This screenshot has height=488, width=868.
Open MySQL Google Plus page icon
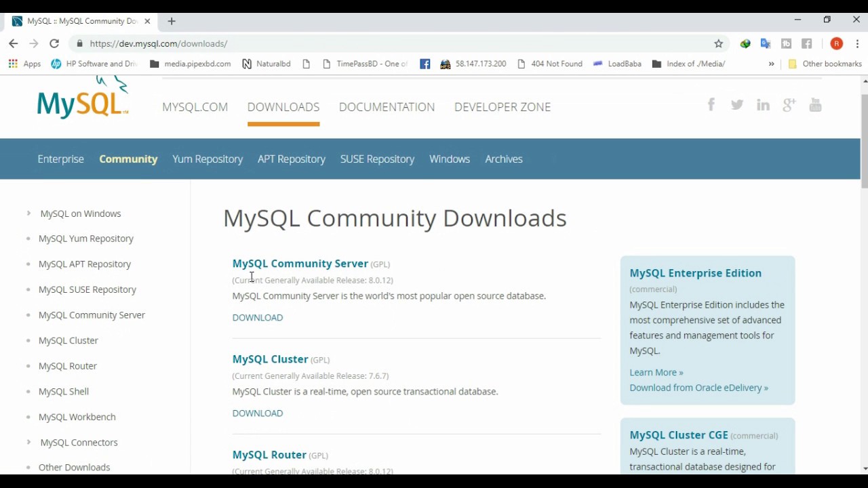(x=789, y=105)
